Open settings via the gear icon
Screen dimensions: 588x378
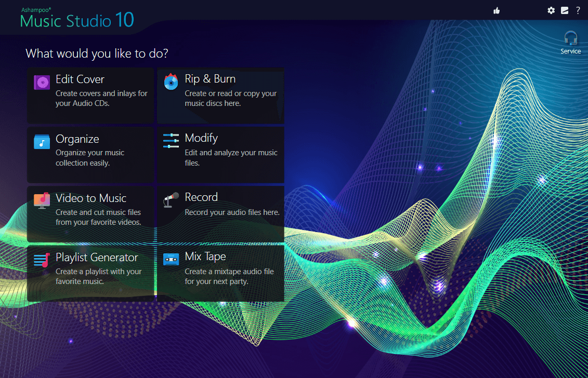tap(551, 10)
